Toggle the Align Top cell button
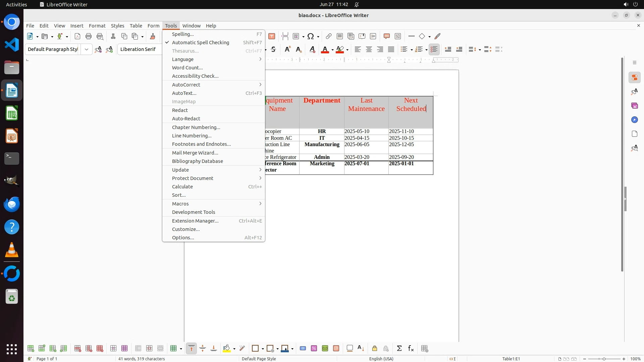 (x=191, y=349)
